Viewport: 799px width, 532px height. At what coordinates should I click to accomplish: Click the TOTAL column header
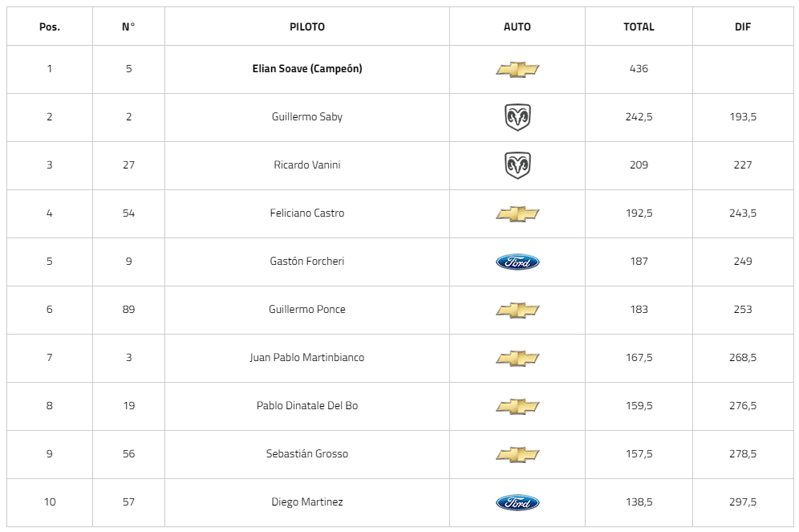(x=639, y=26)
